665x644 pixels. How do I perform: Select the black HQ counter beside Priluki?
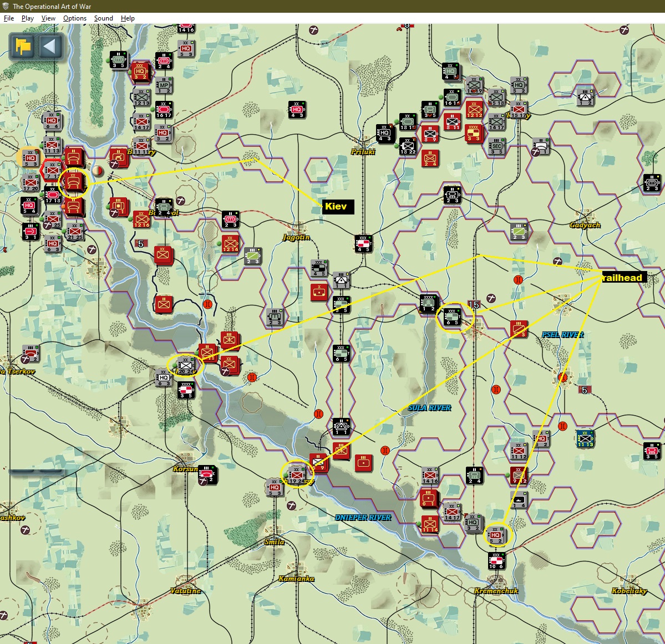(385, 133)
